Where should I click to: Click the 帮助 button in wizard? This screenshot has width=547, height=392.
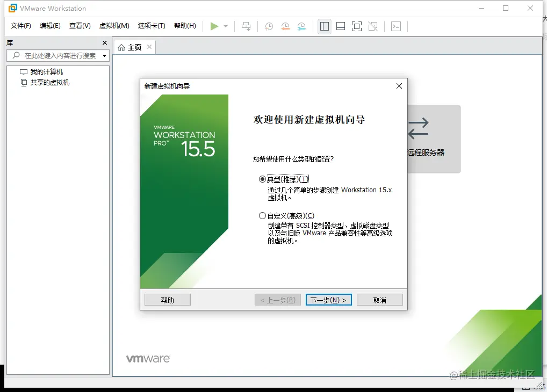[168, 300]
